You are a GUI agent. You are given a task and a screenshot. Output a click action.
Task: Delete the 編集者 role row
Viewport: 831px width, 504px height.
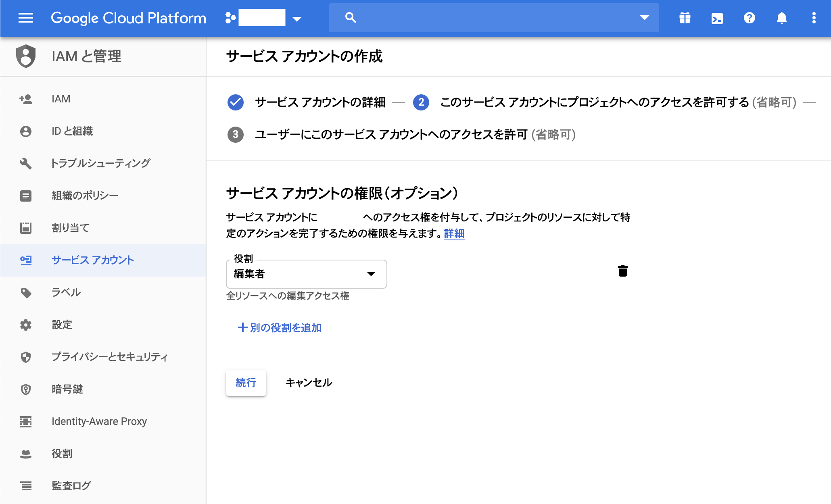point(623,271)
